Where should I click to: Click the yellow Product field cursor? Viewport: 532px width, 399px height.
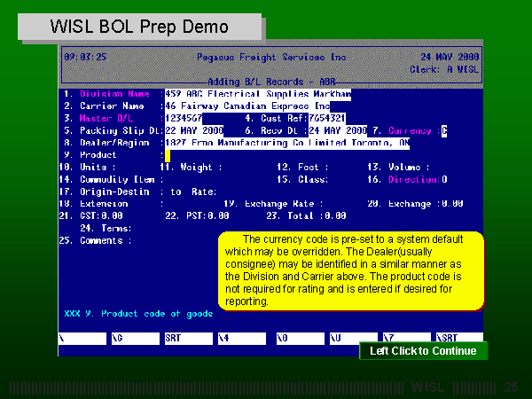click(x=167, y=154)
